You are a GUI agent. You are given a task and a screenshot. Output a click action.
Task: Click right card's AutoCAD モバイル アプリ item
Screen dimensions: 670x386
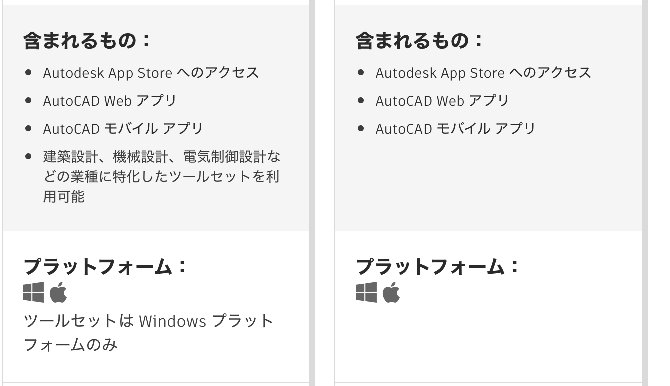pyautogui.click(x=455, y=129)
